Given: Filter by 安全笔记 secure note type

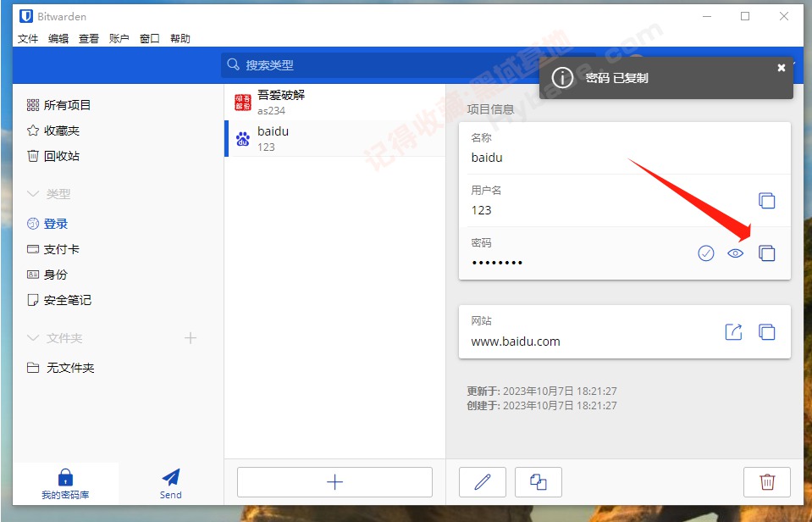Looking at the screenshot, I should [x=59, y=300].
